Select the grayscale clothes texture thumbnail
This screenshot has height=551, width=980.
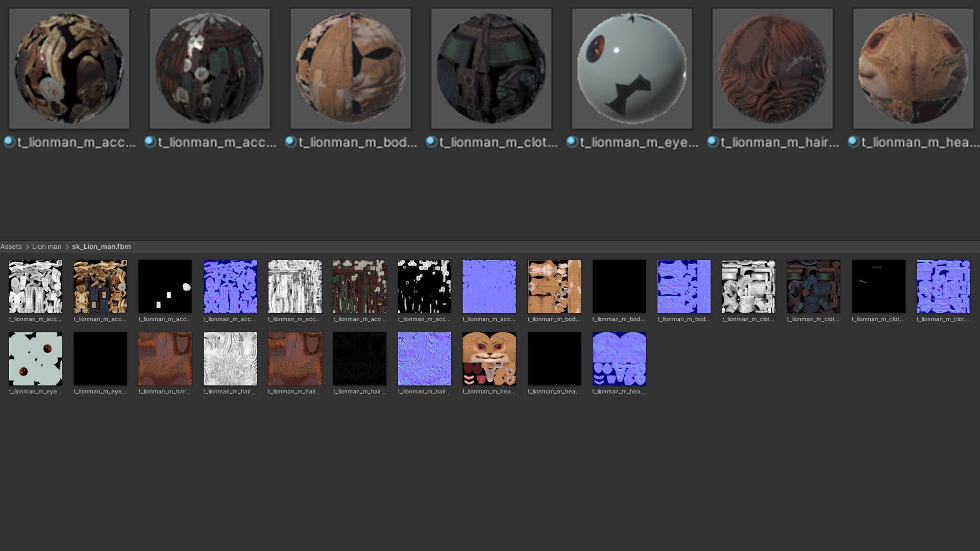tap(748, 286)
